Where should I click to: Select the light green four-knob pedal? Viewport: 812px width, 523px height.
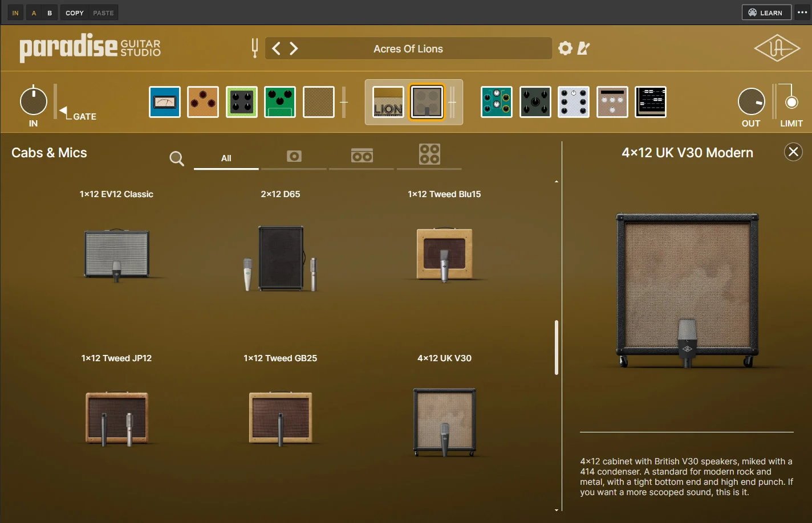(242, 102)
